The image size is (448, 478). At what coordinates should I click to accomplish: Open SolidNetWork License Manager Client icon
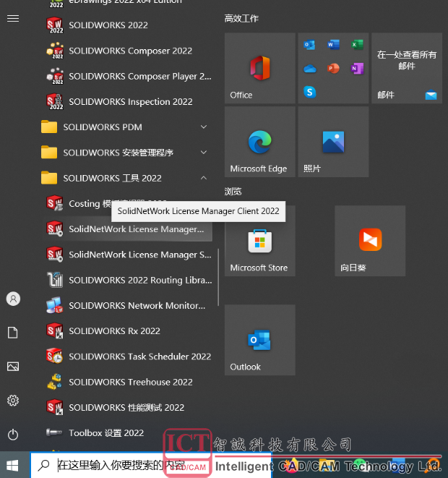tap(55, 229)
